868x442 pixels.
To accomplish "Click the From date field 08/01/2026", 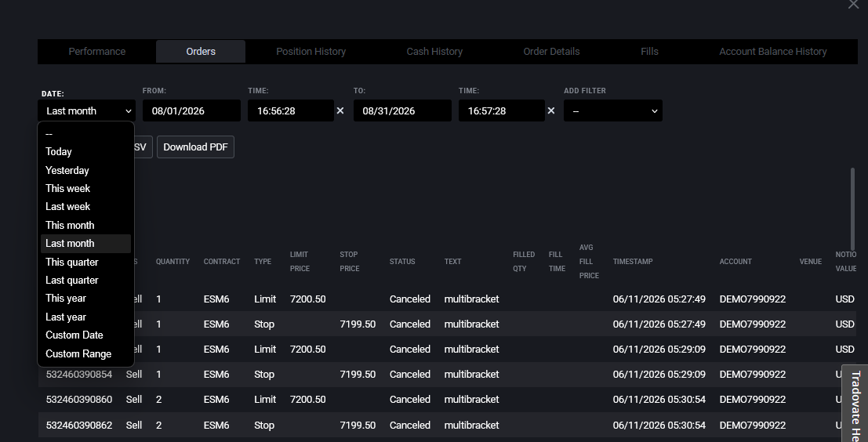I will click(x=191, y=110).
